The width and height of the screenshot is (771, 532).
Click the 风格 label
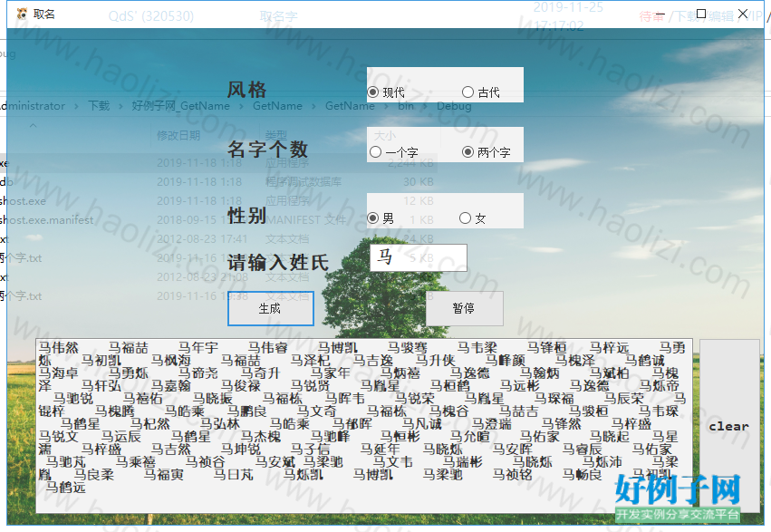pyautogui.click(x=246, y=90)
